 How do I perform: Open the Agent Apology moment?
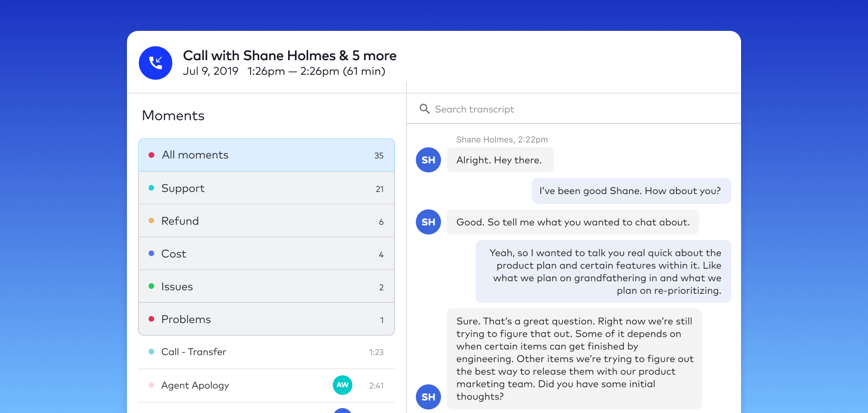266,385
